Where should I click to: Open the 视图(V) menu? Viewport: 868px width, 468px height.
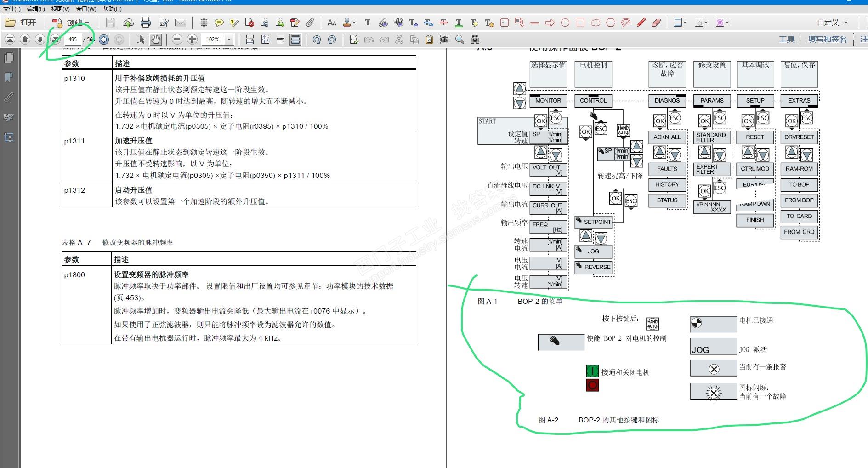[60, 9]
